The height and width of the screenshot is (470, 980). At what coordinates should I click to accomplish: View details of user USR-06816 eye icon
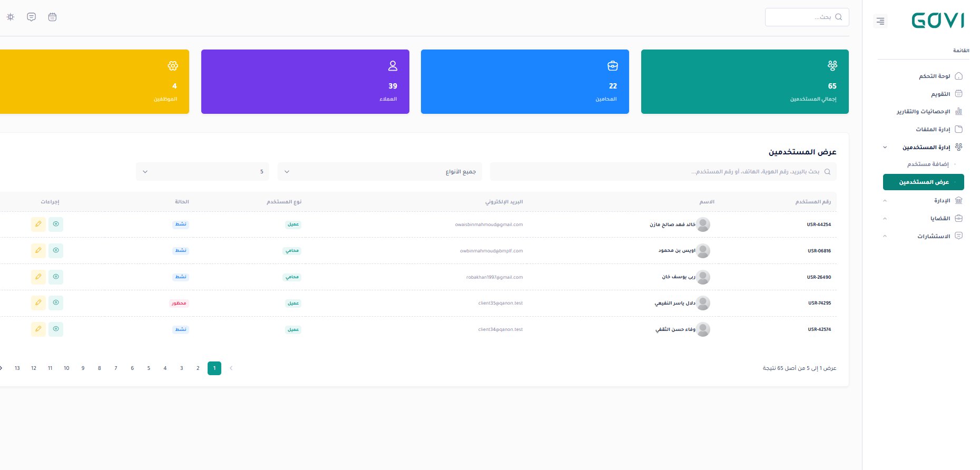[56, 251]
